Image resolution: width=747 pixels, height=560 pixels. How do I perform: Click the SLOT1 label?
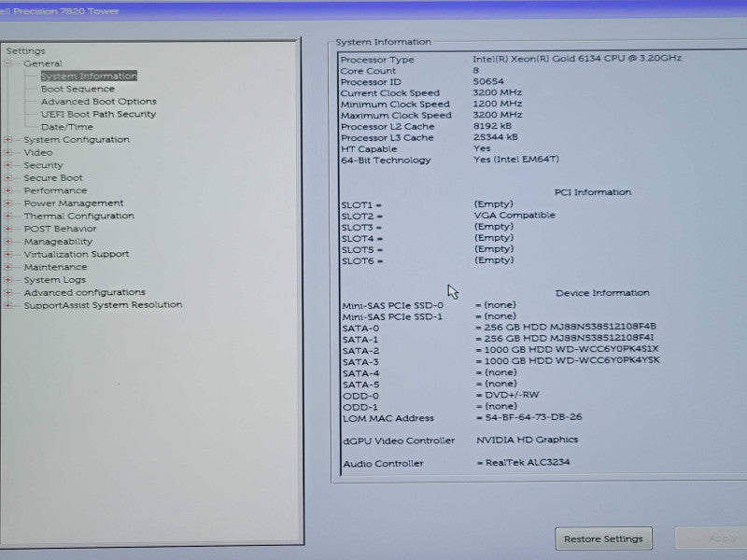point(361,205)
